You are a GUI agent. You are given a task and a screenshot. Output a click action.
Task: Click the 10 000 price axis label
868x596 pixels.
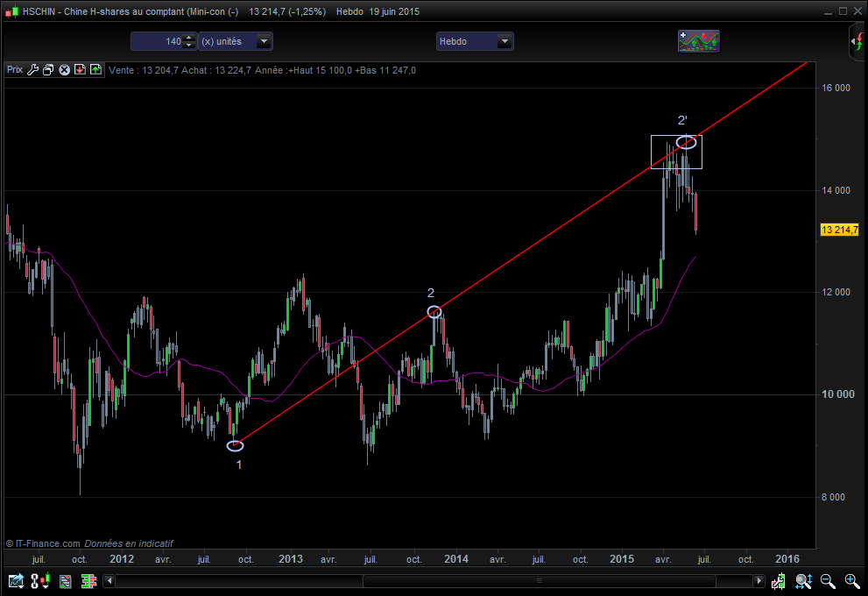tap(838, 394)
